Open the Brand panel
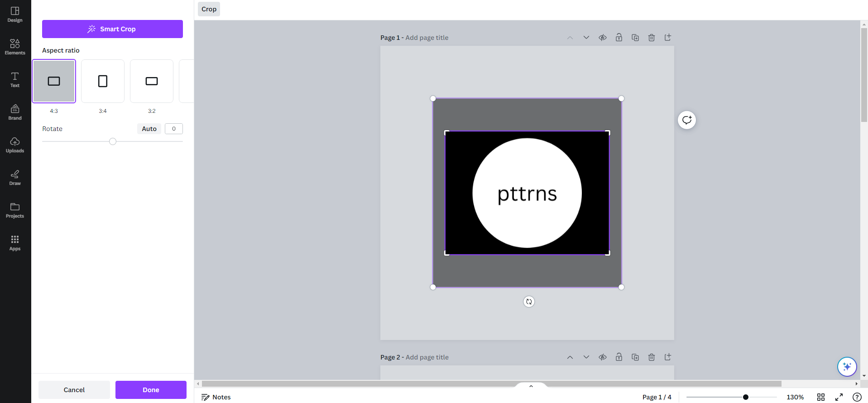This screenshot has height=403, width=868. [15, 112]
